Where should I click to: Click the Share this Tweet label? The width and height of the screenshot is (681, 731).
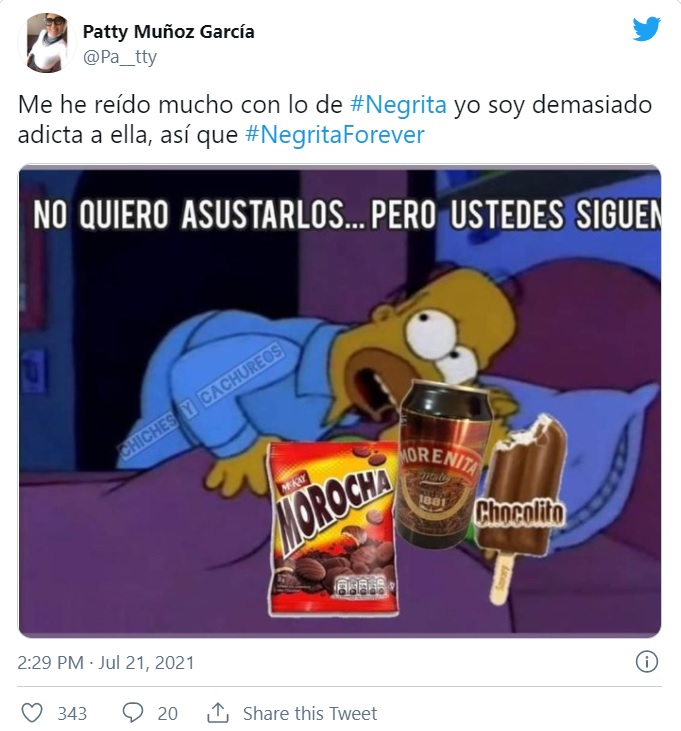310,713
